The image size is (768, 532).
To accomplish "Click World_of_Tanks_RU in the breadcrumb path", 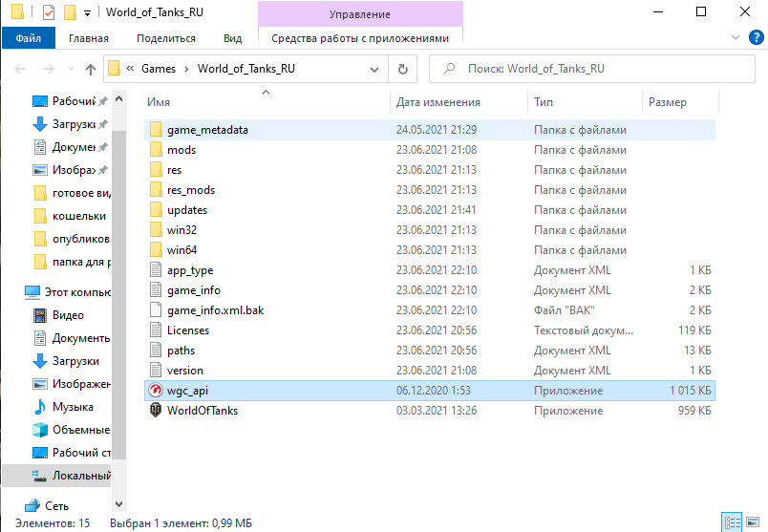I will [x=246, y=69].
